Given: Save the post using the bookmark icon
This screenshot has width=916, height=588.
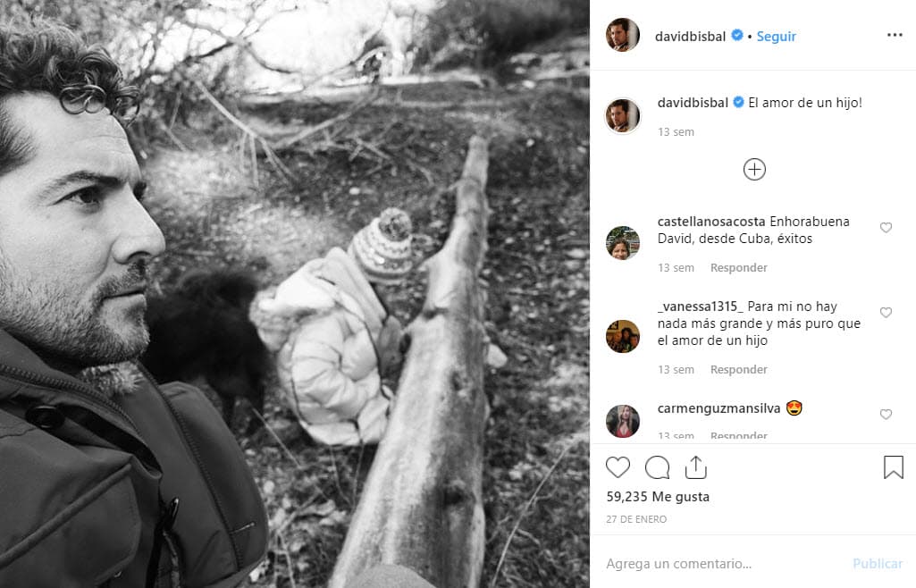Looking at the screenshot, I should pos(891,466).
